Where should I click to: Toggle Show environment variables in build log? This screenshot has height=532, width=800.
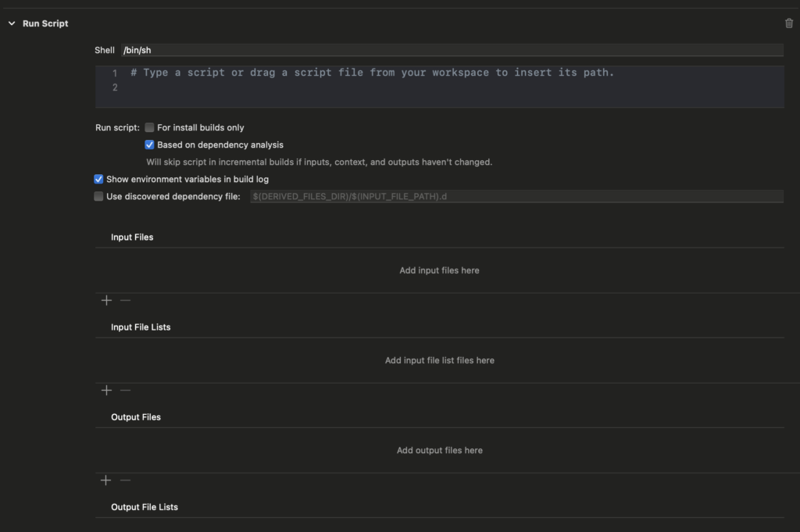click(x=98, y=179)
